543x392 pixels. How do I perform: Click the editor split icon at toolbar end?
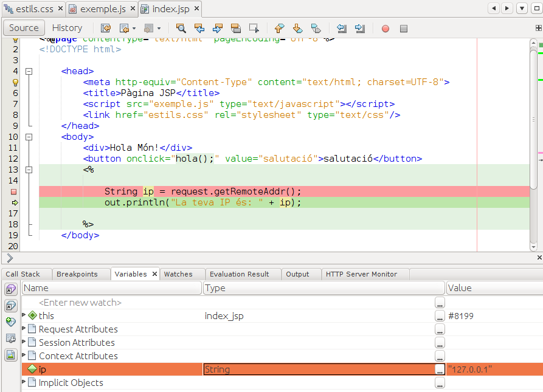539,28
